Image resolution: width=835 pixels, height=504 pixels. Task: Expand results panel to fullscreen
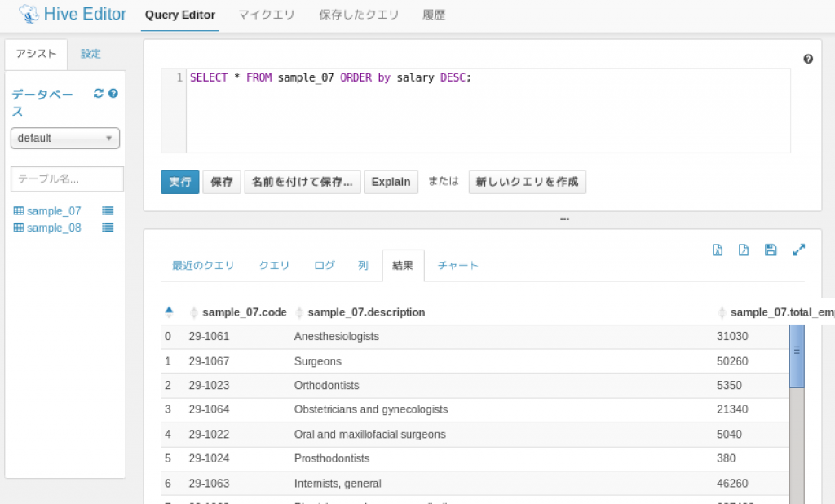point(799,250)
